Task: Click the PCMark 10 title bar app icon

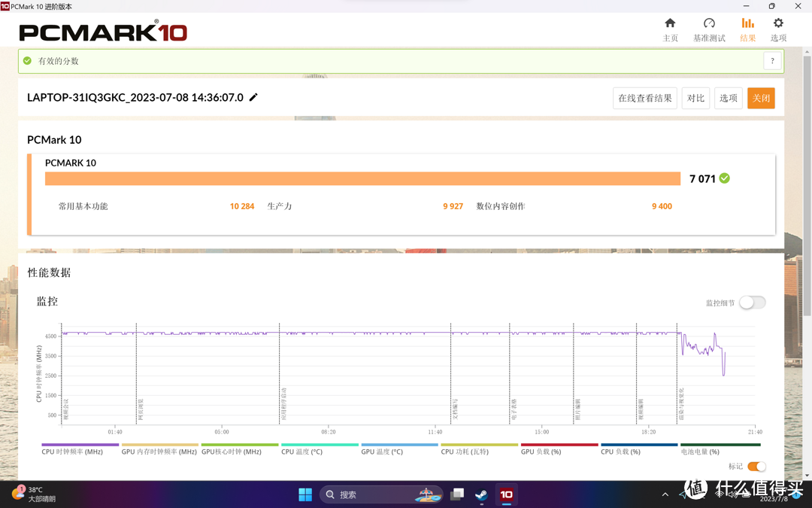Action: (x=5, y=6)
